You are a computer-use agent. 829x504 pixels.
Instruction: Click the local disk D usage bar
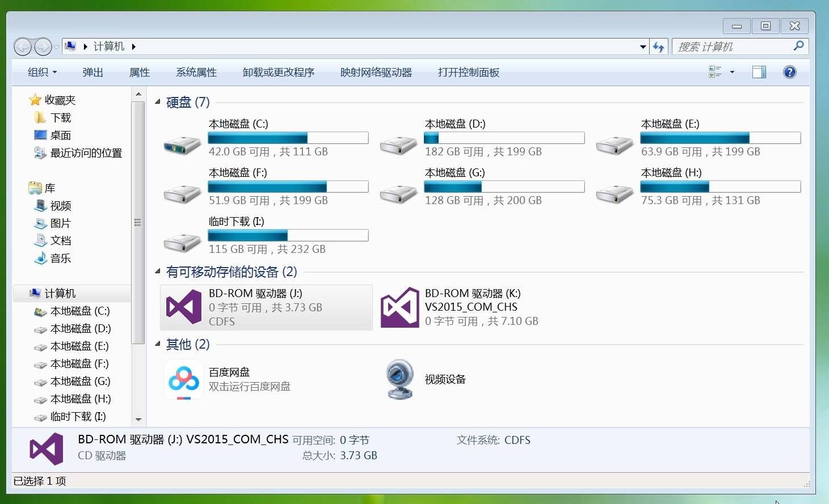pyautogui.click(x=504, y=138)
